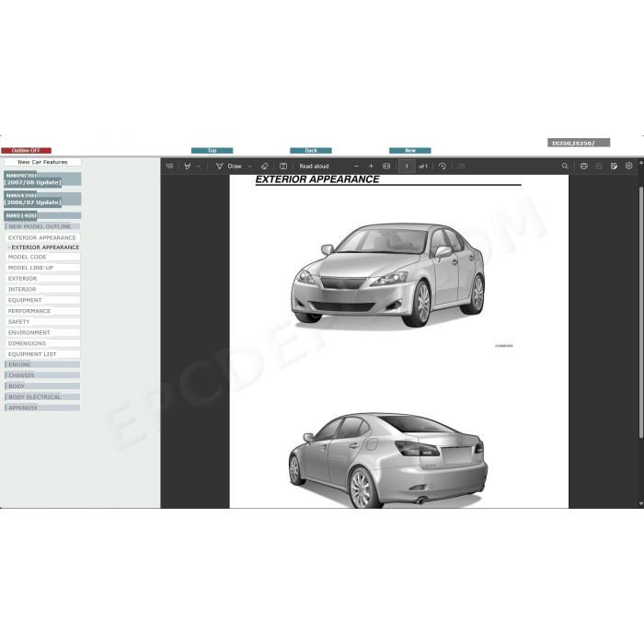The width and height of the screenshot is (644, 644).
Task: Collapse the NM0140U section
Action: click(x=42, y=215)
